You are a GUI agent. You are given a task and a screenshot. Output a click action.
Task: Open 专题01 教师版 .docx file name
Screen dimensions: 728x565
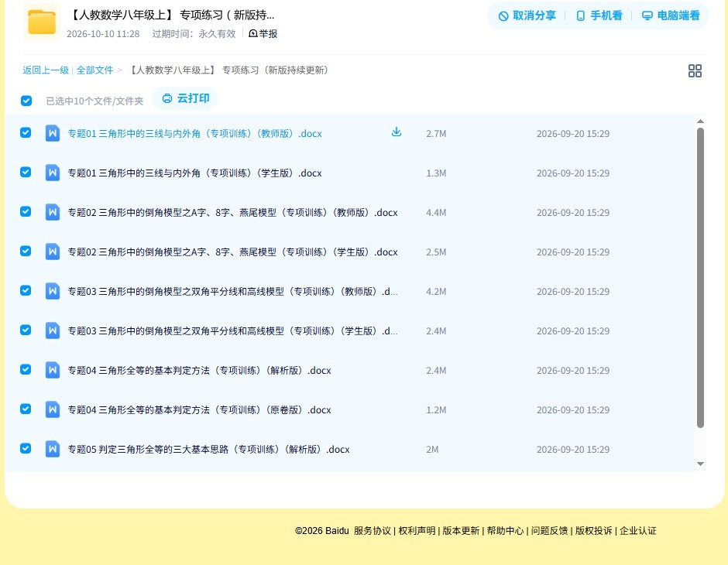coord(194,134)
